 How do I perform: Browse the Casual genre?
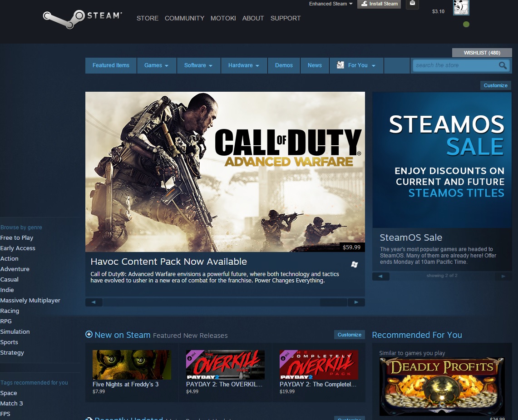click(x=9, y=279)
